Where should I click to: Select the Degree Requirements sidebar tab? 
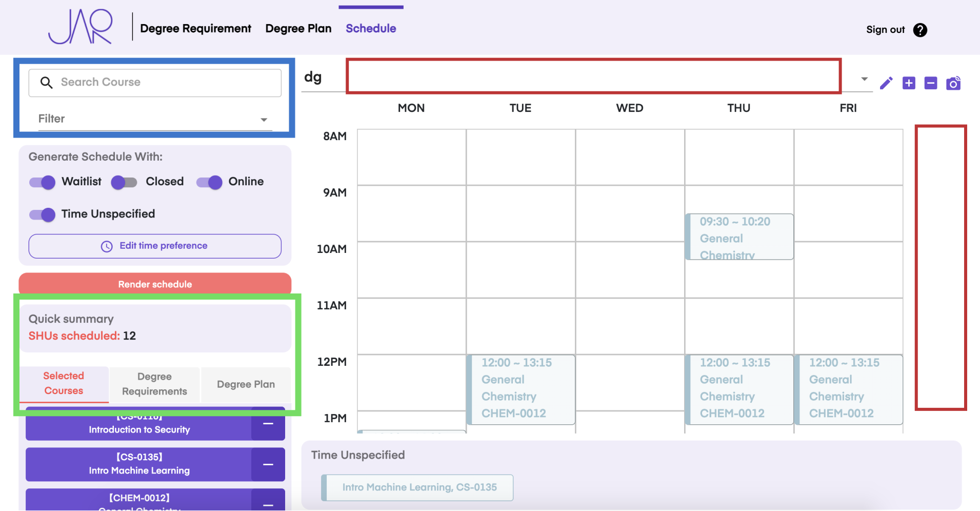tap(154, 384)
